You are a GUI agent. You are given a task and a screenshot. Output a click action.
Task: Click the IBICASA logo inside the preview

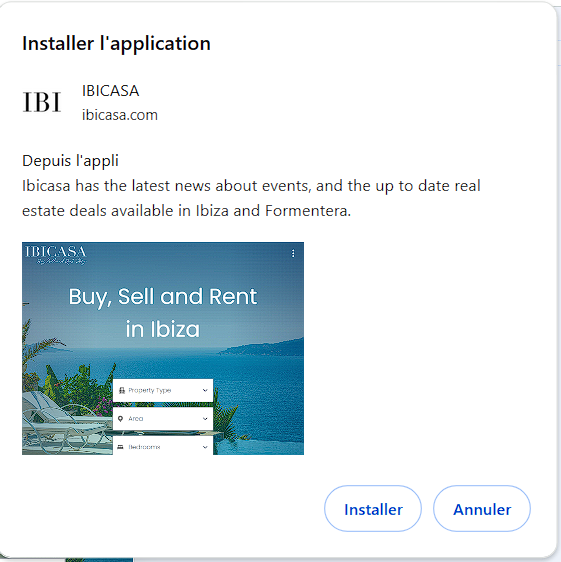click(56, 255)
